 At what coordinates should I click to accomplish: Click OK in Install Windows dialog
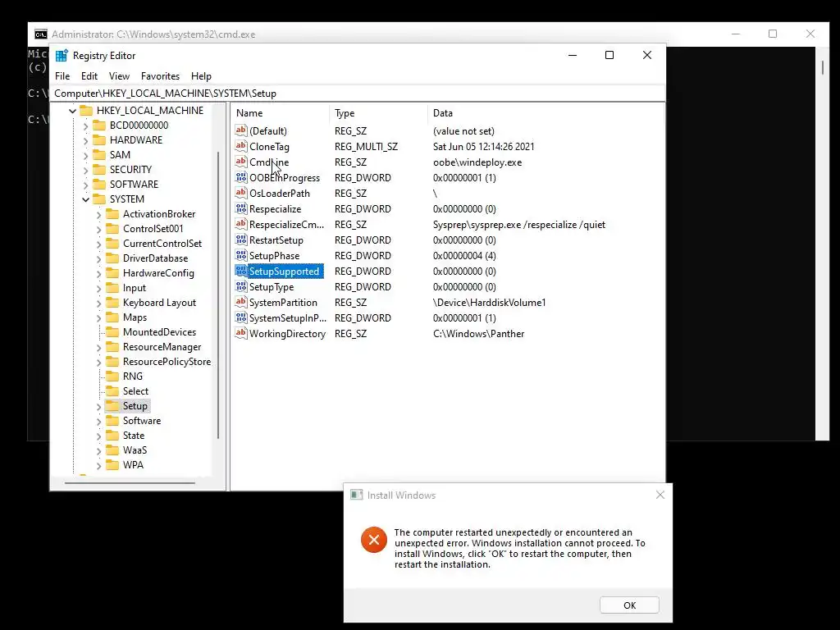tap(629, 605)
